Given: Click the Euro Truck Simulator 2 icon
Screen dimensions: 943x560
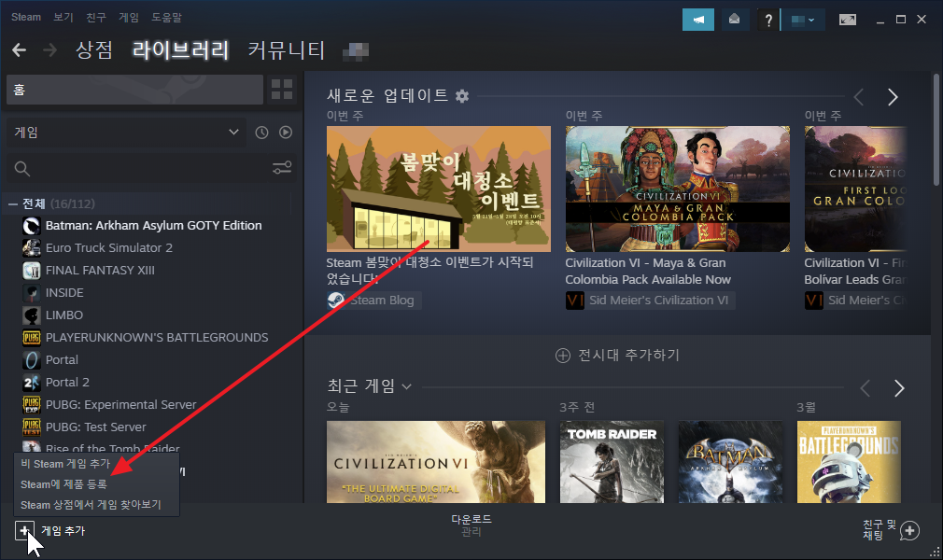Looking at the screenshot, I should click(31, 248).
